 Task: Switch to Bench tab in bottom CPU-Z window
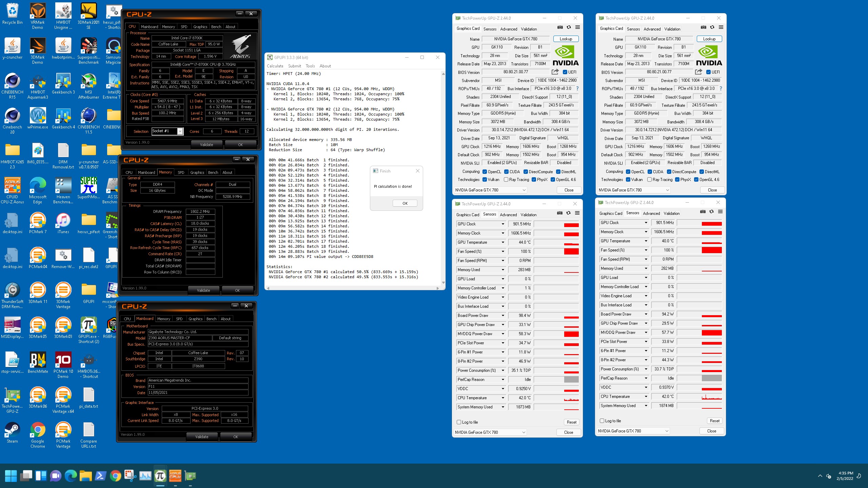click(211, 319)
